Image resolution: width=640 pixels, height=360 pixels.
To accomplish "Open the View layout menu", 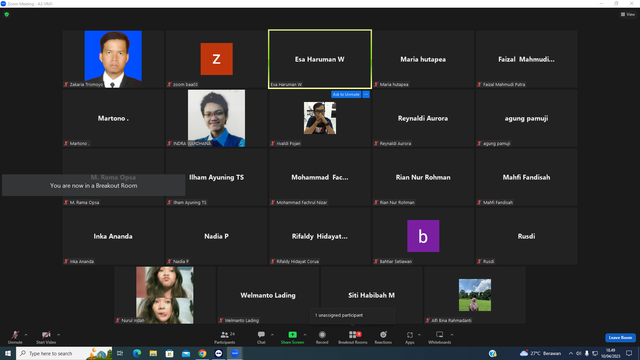I will [x=628, y=14].
